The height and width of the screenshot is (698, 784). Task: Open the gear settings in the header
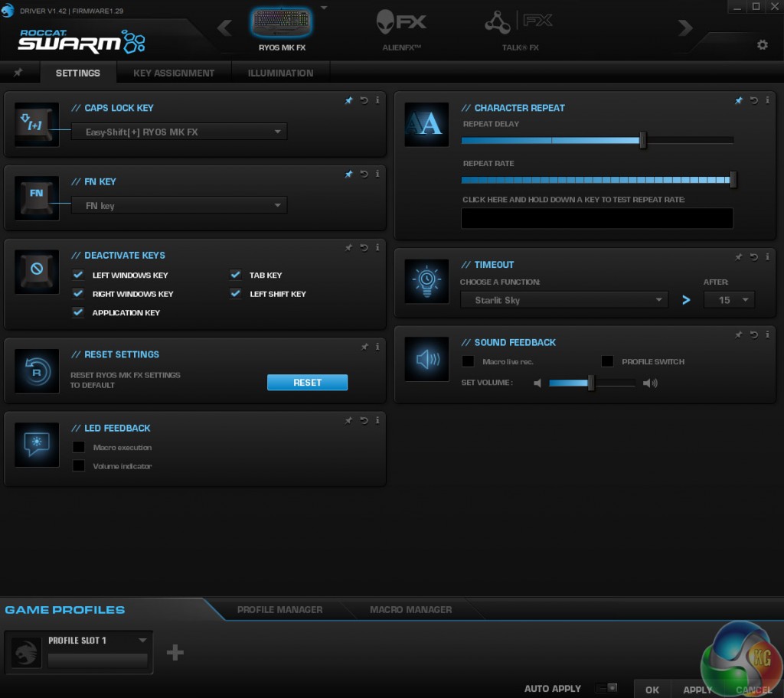[762, 45]
